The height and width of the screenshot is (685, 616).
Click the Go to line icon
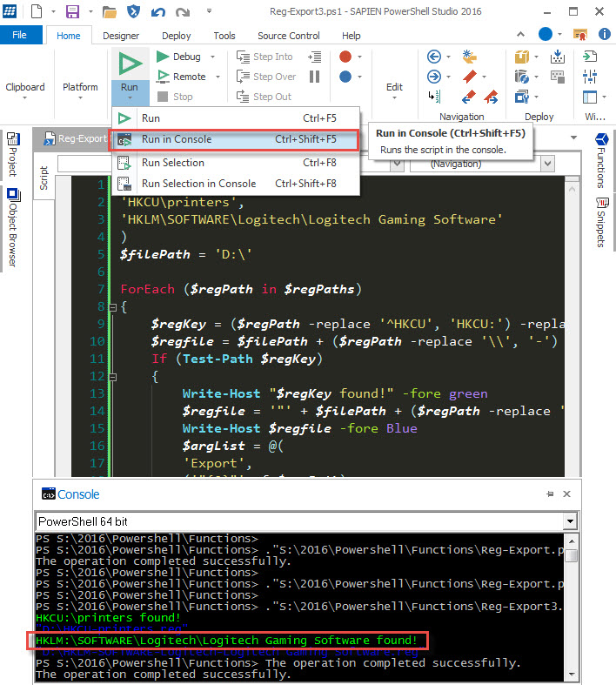pyautogui.click(x=434, y=97)
